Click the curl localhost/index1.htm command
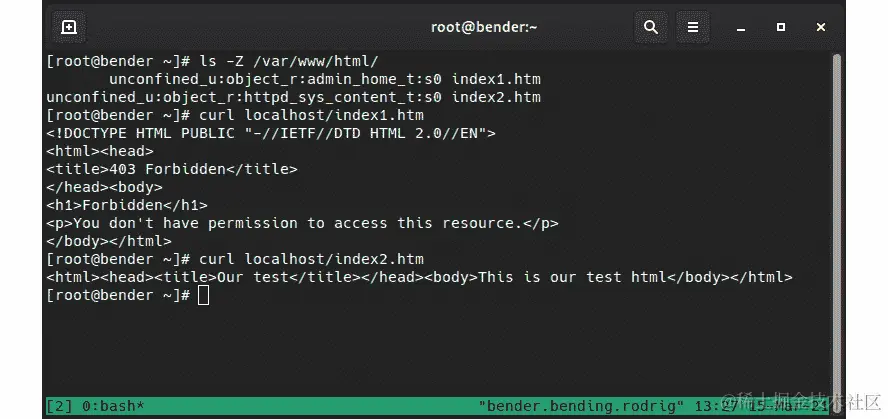 (x=311, y=116)
